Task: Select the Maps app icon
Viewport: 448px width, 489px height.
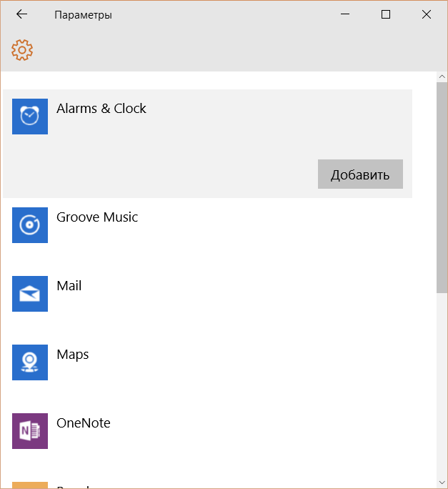Action: click(x=30, y=362)
